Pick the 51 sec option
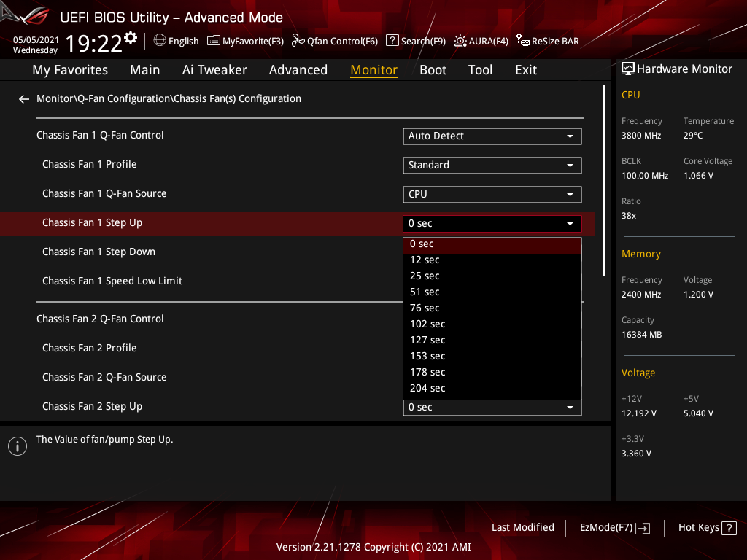The height and width of the screenshot is (560, 747). point(492,292)
